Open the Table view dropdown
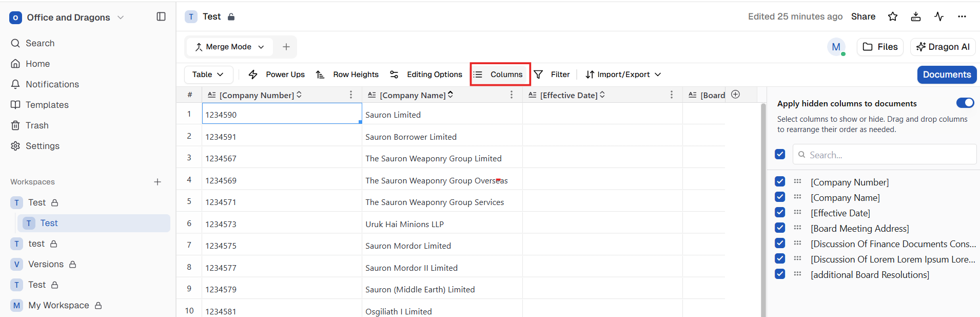980x317 pixels. 208,74
